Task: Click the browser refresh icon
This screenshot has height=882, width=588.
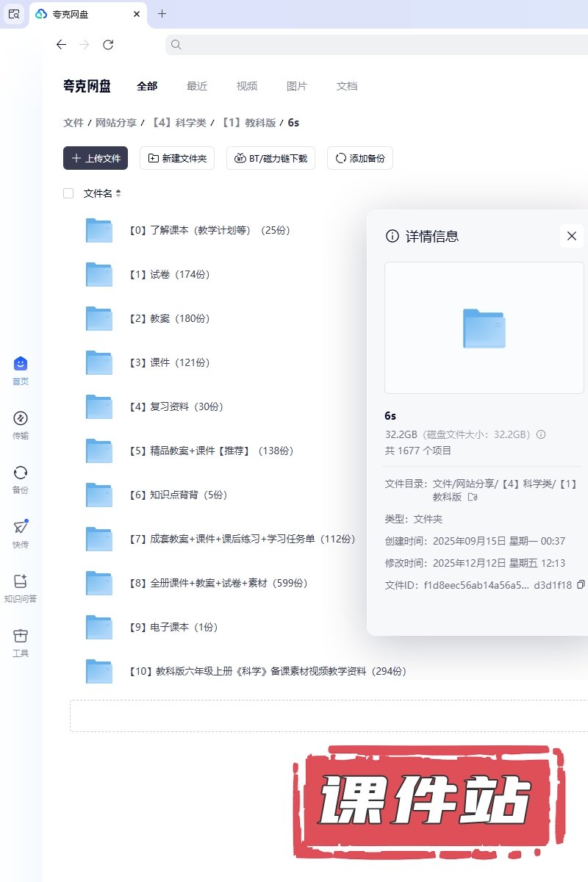Action: pos(108,45)
